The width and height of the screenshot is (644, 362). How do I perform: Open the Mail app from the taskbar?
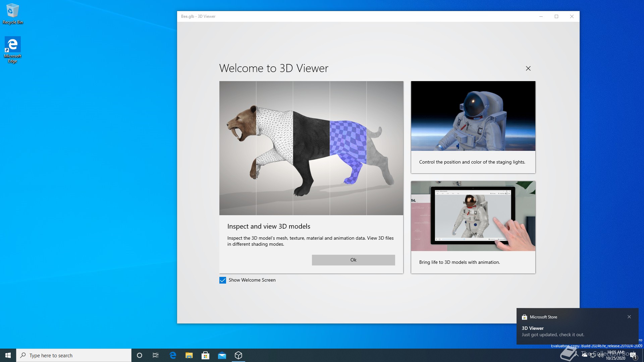[x=222, y=355]
